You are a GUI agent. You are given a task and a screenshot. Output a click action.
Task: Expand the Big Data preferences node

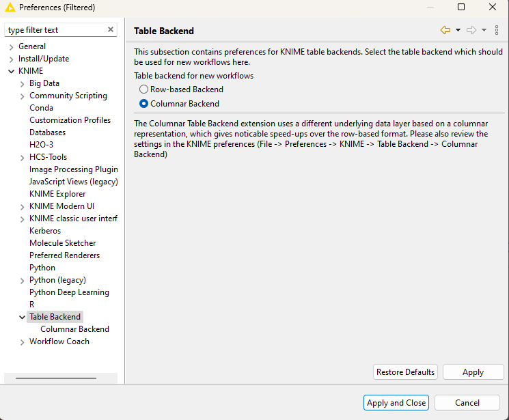[23, 83]
